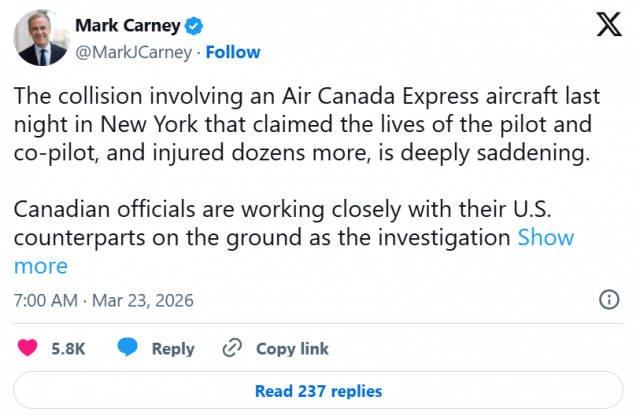The width and height of the screenshot is (640, 415).
Task: Open the tweet info icon
Action: [608, 300]
